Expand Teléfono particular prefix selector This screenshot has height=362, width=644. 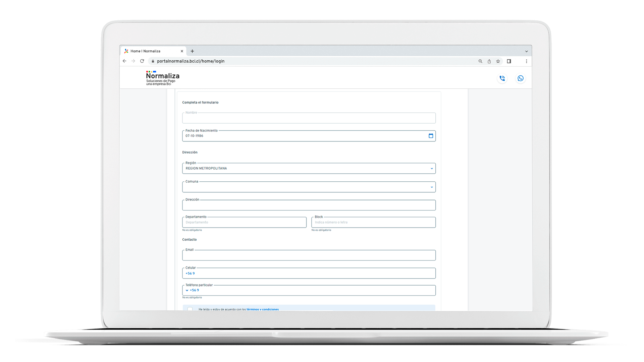click(x=187, y=290)
